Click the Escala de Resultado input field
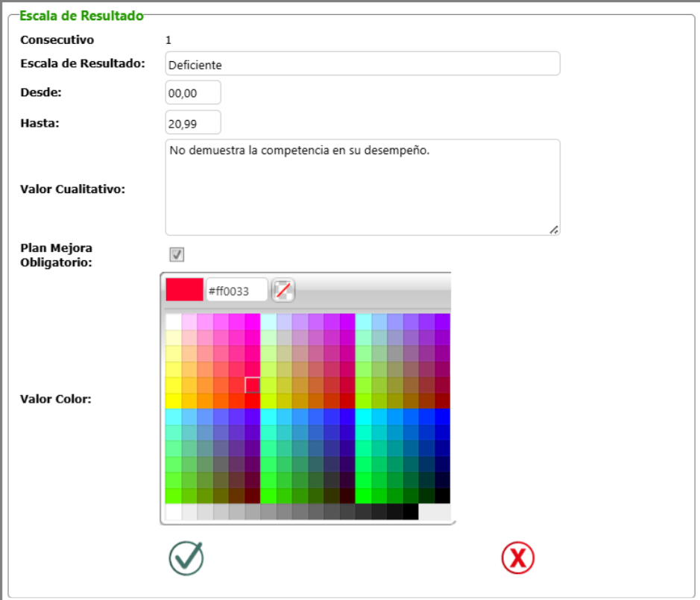700x600 pixels. (x=362, y=64)
